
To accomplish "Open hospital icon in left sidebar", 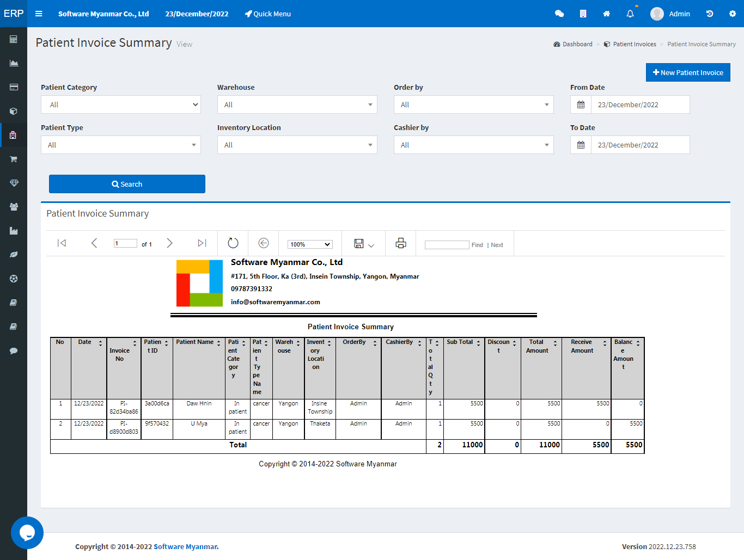I will point(14,135).
